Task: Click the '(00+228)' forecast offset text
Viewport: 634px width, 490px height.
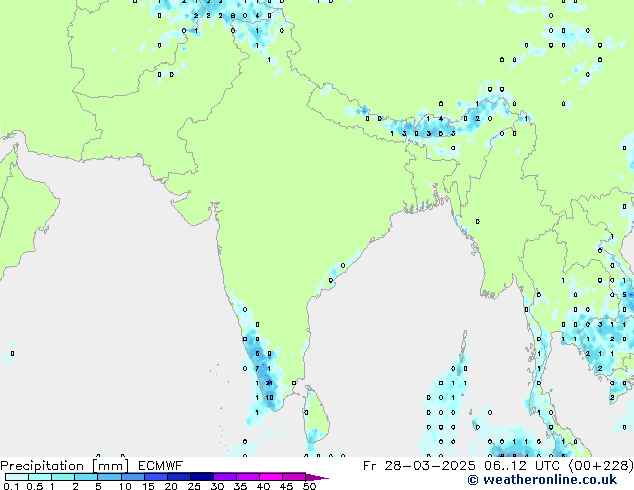Action: coord(601,466)
